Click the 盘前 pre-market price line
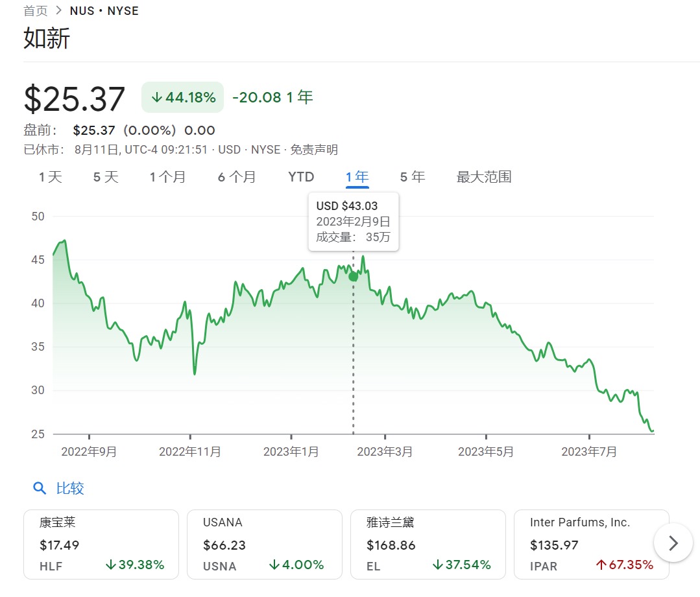This screenshot has width=700, height=597. point(119,130)
